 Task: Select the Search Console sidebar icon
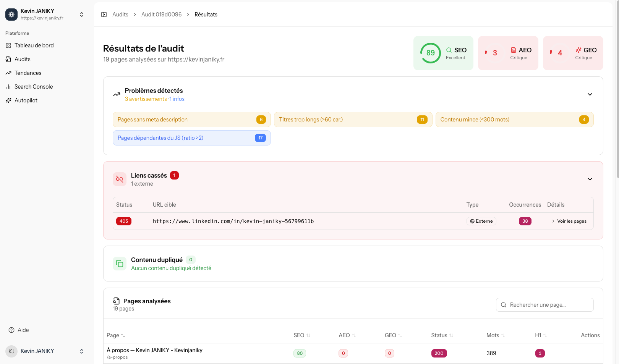point(8,86)
